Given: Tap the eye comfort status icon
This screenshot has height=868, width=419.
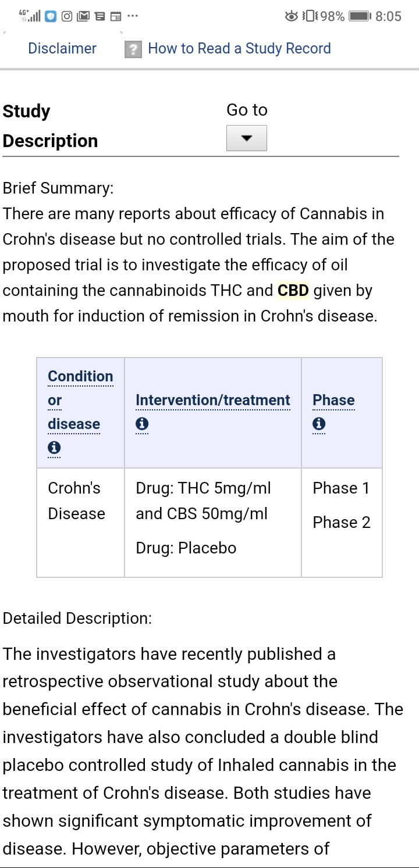Looking at the screenshot, I should click(x=292, y=16).
